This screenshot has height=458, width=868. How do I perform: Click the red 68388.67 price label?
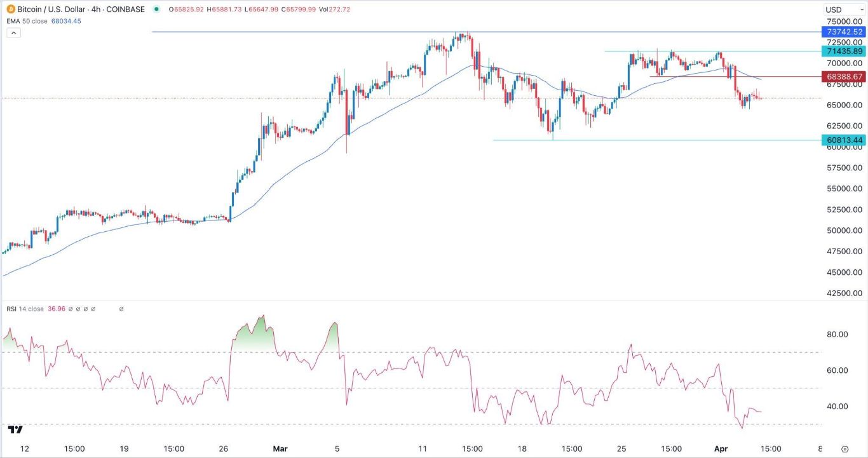click(x=843, y=77)
